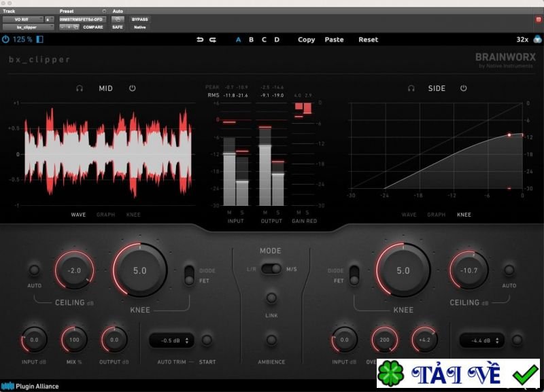The image size is (544, 392).
Task: Click the copy settings icon beside COMPARE
Action: (x=76, y=27)
